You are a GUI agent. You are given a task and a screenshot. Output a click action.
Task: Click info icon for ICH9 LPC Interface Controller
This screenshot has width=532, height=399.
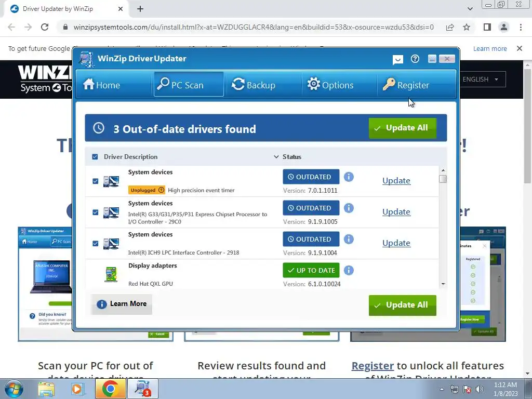349,239
